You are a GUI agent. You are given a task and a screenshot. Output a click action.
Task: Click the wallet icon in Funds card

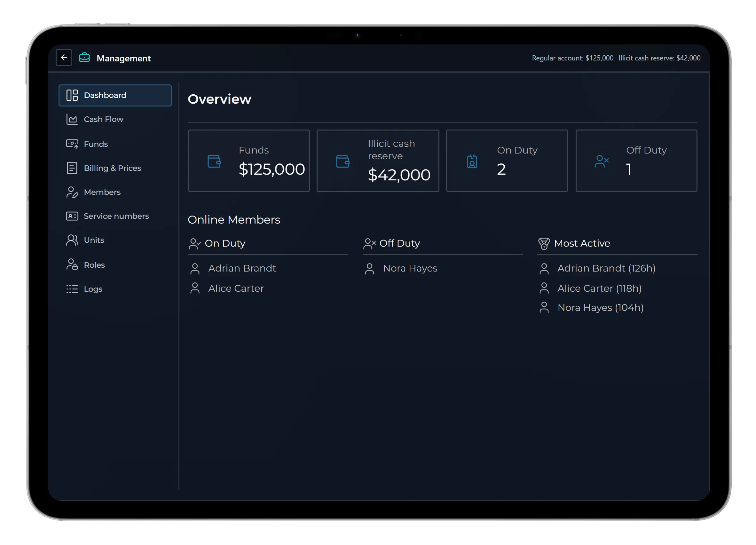[x=214, y=161]
